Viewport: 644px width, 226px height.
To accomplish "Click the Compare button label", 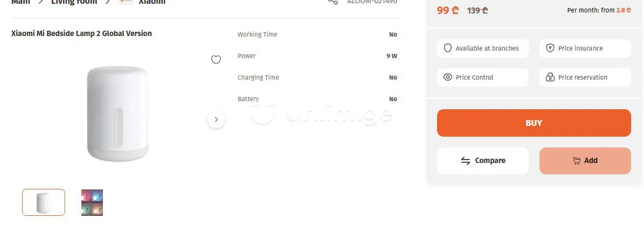I will click(490, 161).
